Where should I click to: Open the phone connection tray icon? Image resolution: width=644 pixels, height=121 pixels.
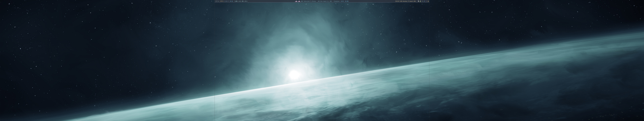423,1
